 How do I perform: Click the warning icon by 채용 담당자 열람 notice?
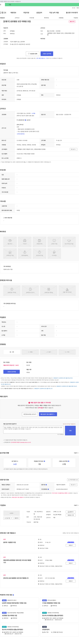click(29, 403)
